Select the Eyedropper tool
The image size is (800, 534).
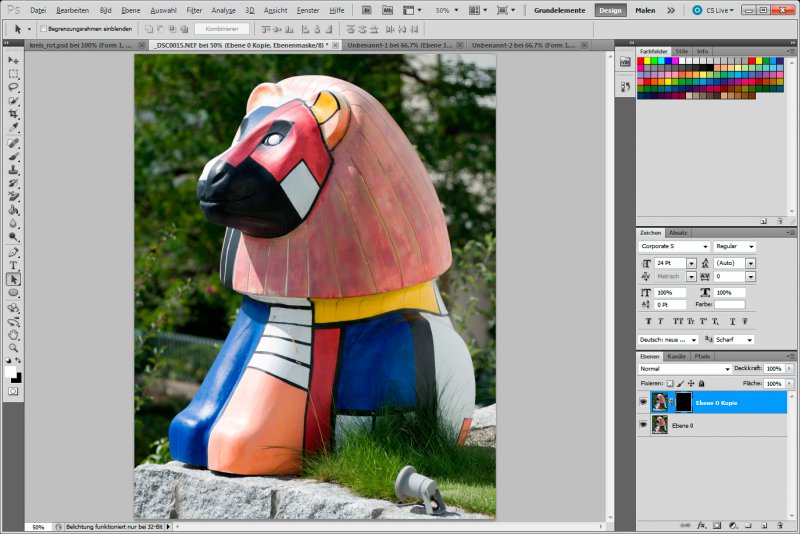click(13, 128)
